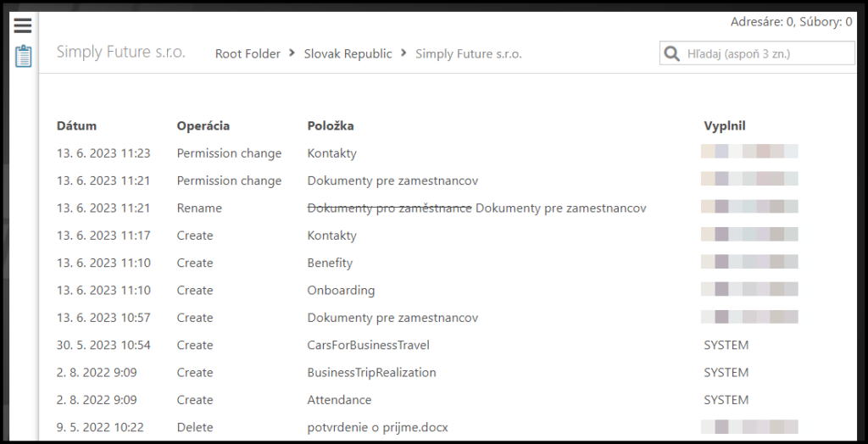Click the magnifier search icon
The height and width of the screenshot is (444, 868).
click(x=672, y=53)
